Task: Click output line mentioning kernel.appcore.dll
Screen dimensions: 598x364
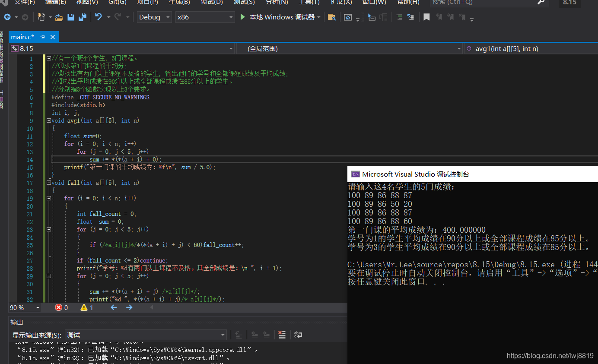Action: (x=138, y=350)
